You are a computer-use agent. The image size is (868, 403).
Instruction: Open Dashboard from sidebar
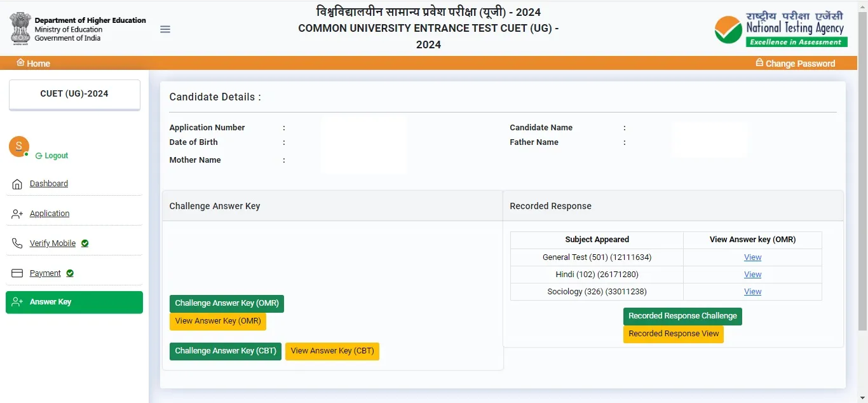point(49,184)
